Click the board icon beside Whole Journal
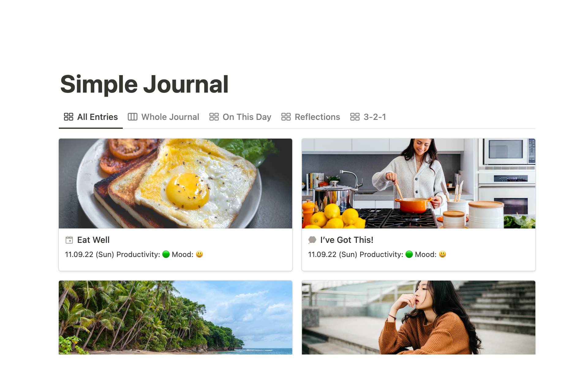The image size is (588, 368). [x=133, y=117]
